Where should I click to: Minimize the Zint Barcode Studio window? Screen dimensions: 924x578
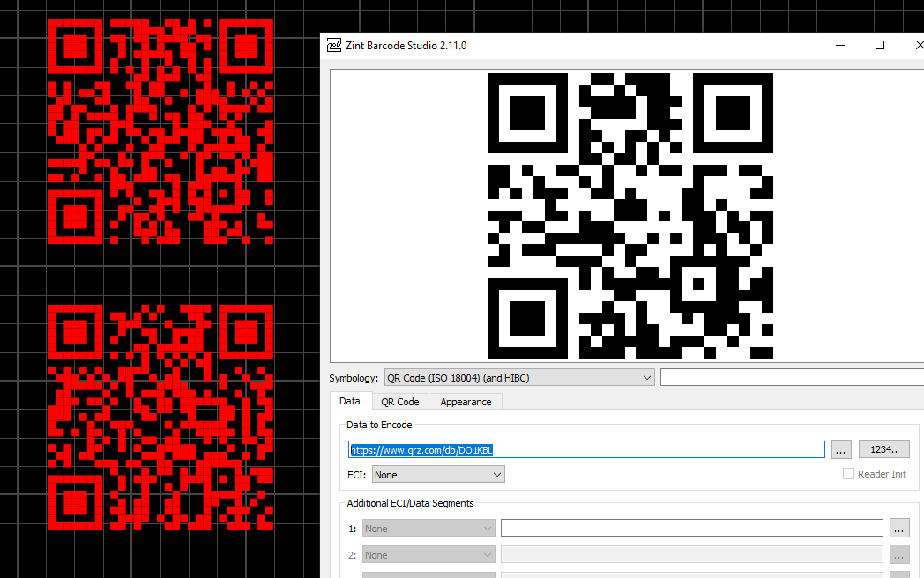click(x=840, y=45)
